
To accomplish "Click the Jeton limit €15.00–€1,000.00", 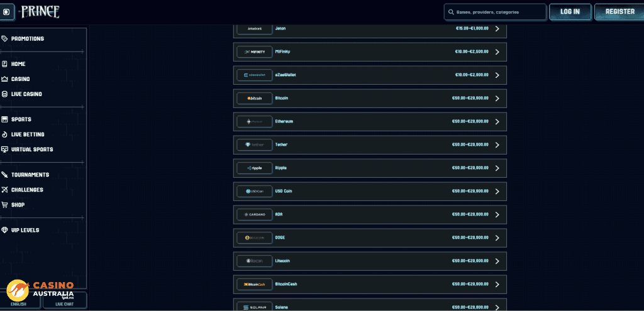I will 472,28.
